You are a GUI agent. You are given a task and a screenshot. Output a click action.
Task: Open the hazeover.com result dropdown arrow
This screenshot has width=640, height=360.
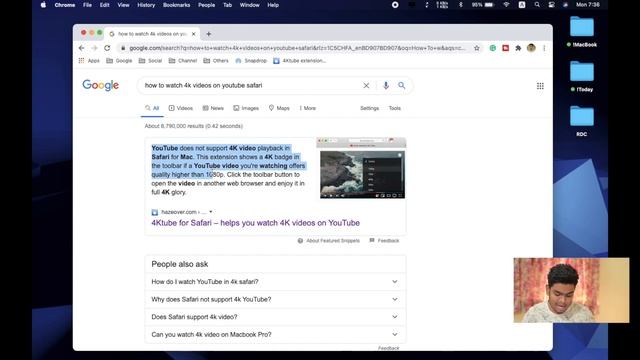(211, 212)
